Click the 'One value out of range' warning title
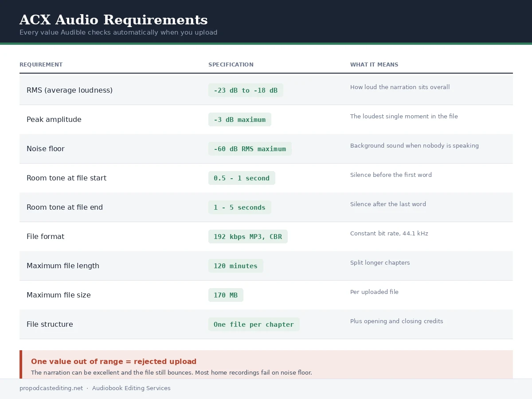The image size is (532, 399). (x=114, y=362)
